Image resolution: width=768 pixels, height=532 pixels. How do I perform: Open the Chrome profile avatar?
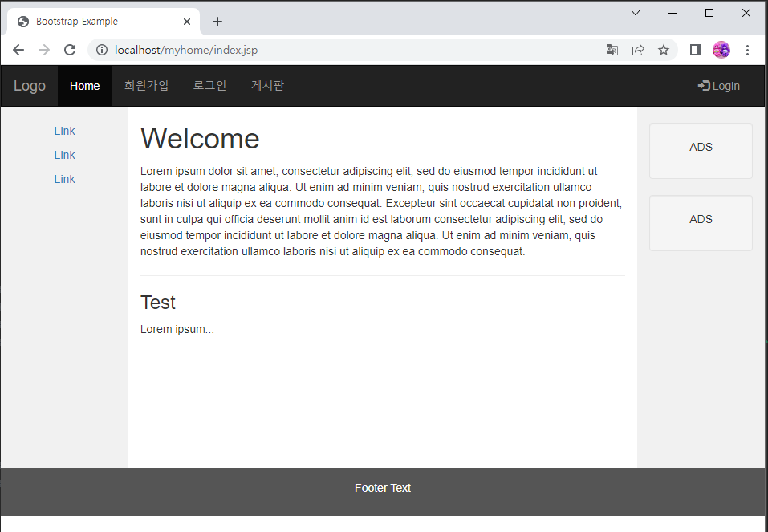721,50
